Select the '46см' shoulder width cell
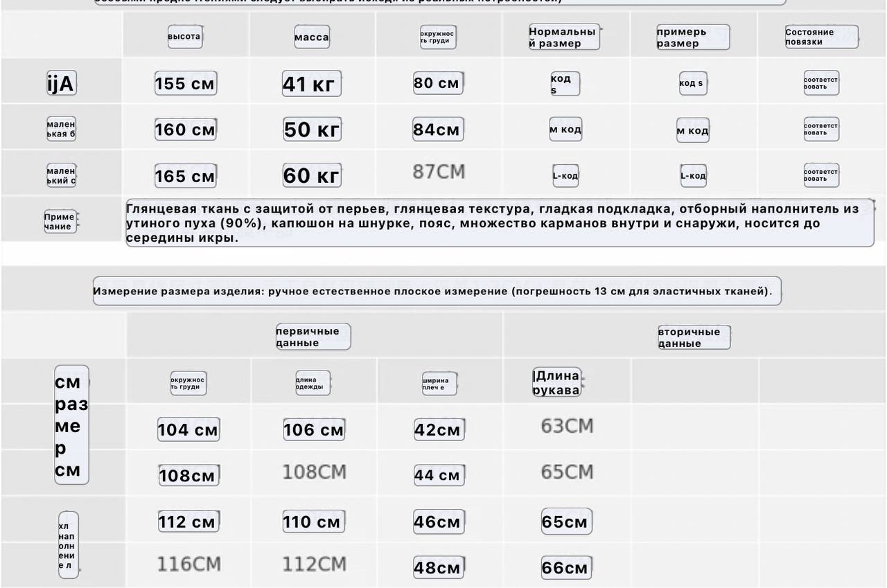Viewport: 887px width, 588px height. (439, 522)
